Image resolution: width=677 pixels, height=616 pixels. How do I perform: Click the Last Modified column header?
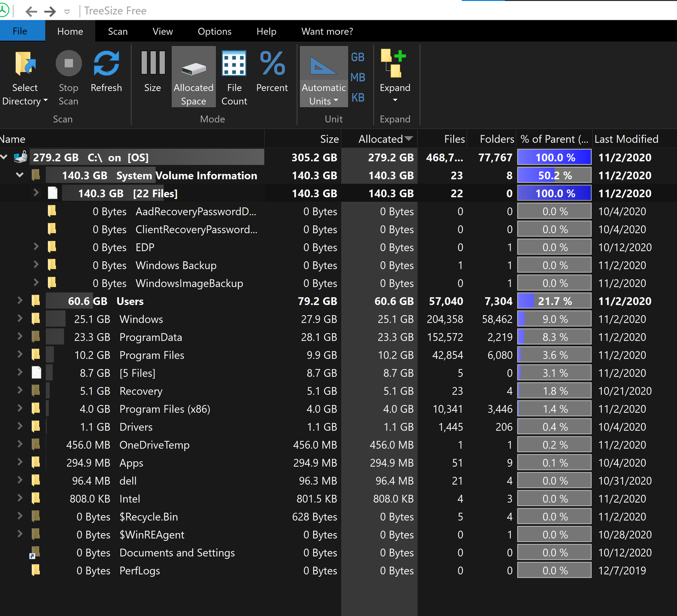(x=626, y=139)
